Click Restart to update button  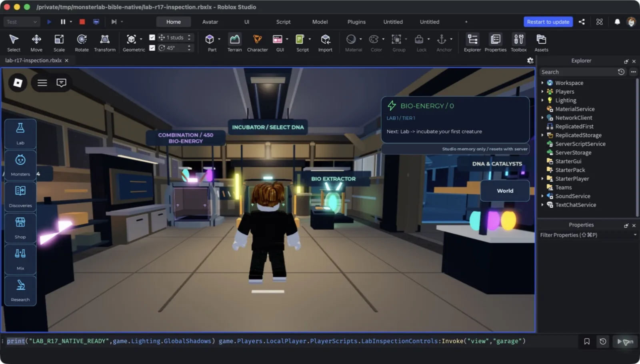[x=548, y=22]
